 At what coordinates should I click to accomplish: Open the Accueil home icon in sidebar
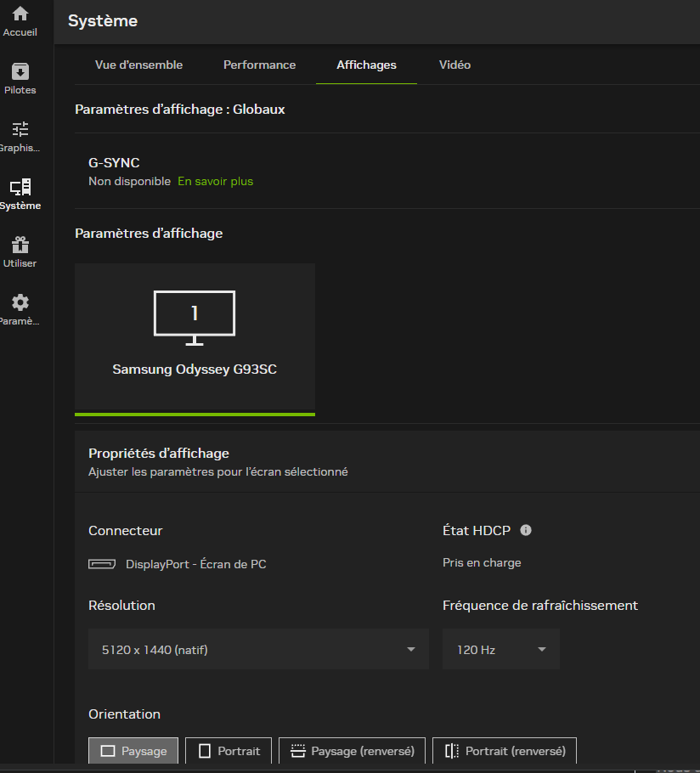[x=20, y=14]
